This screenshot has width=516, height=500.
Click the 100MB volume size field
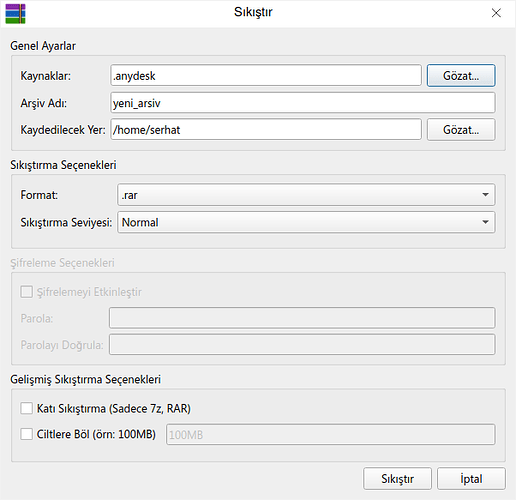tap(331, 434)
